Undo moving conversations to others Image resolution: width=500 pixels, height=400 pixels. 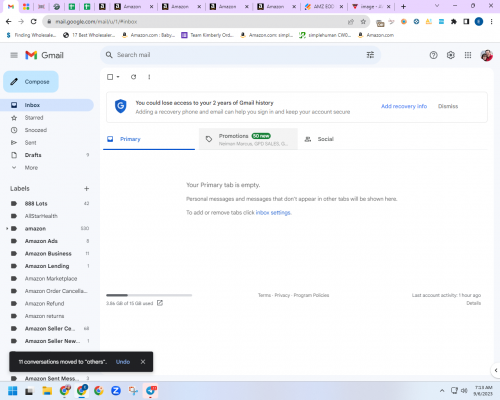point(123,362)
